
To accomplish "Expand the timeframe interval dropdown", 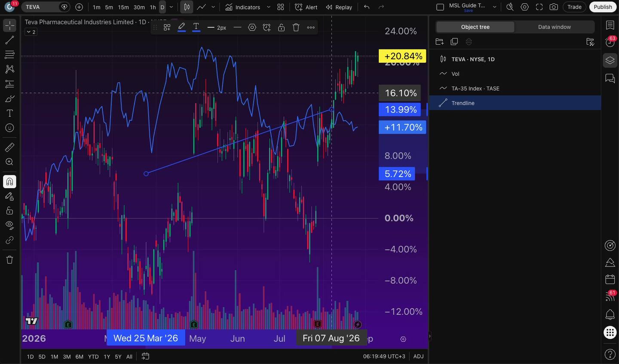I will click(x=172, y=7).
